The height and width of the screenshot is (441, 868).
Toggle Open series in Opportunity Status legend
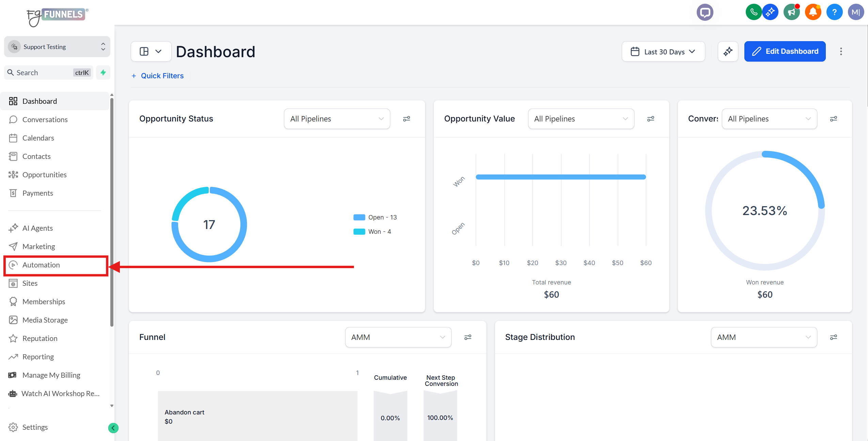[x=375, y=217]
